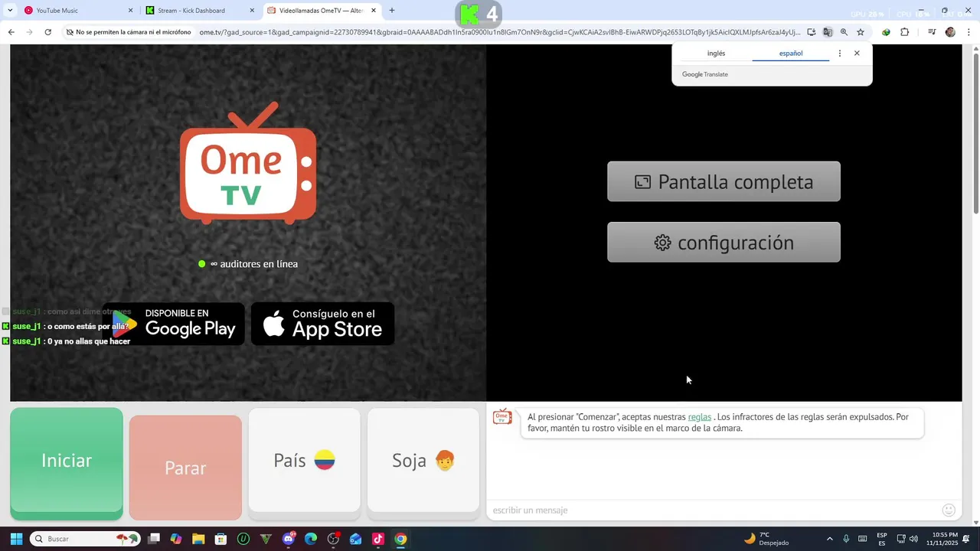
Task: Open the tab search dropdown arrow
Action: click(10, 11)
